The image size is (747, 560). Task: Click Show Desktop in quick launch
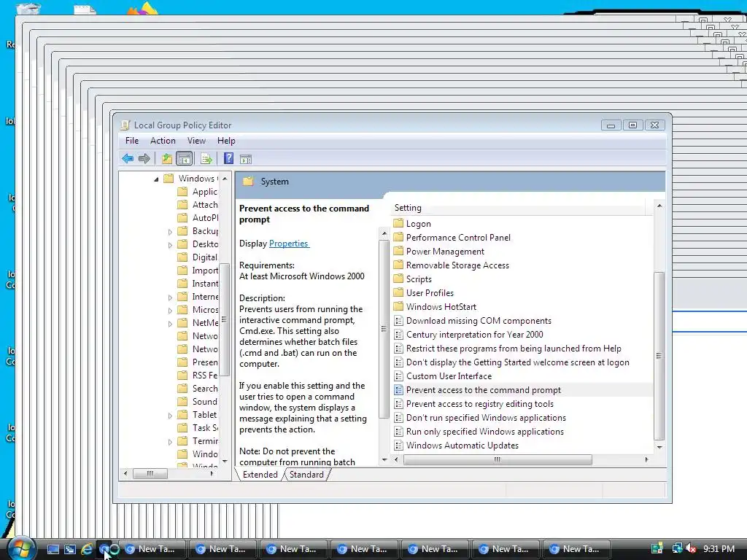53,549
